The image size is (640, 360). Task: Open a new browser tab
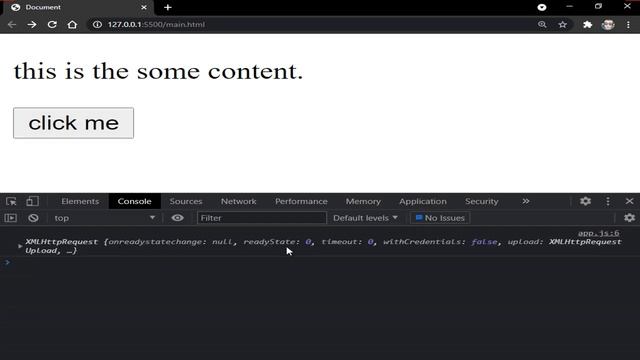click(168, 7)
